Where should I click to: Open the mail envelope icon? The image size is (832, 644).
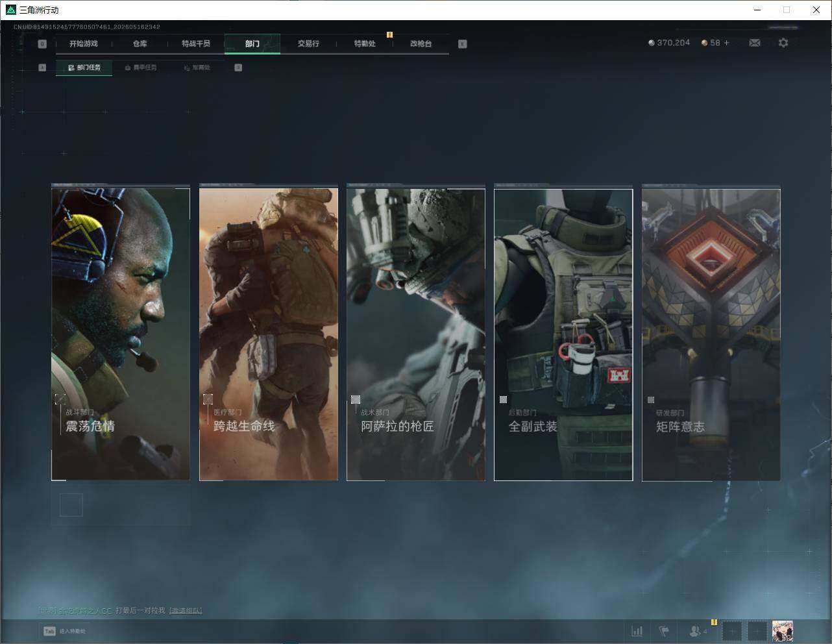755,43
